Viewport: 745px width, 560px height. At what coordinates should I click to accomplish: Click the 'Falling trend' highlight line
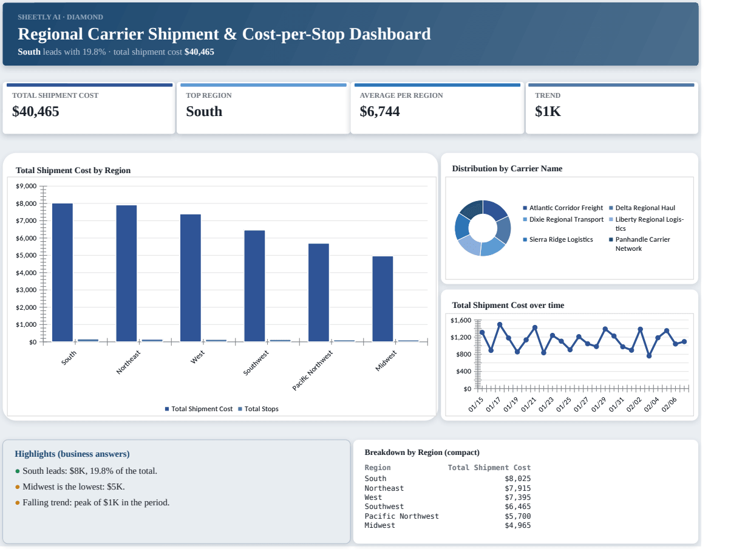[92, 502]
